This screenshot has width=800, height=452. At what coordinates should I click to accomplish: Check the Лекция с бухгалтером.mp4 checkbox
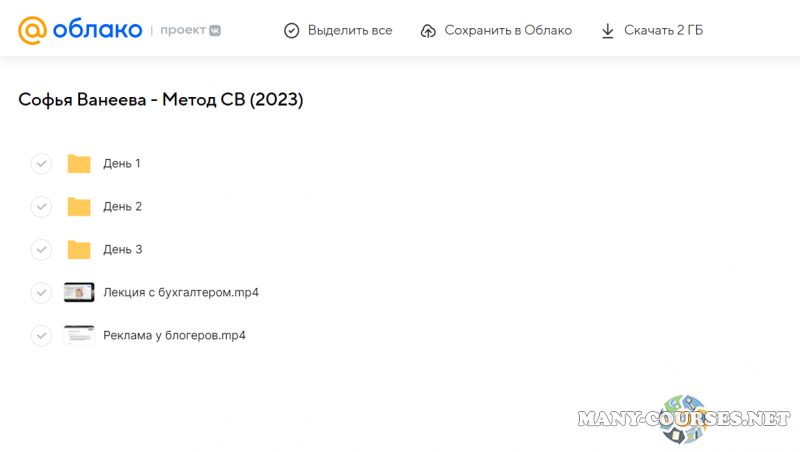tap(41, 293)
